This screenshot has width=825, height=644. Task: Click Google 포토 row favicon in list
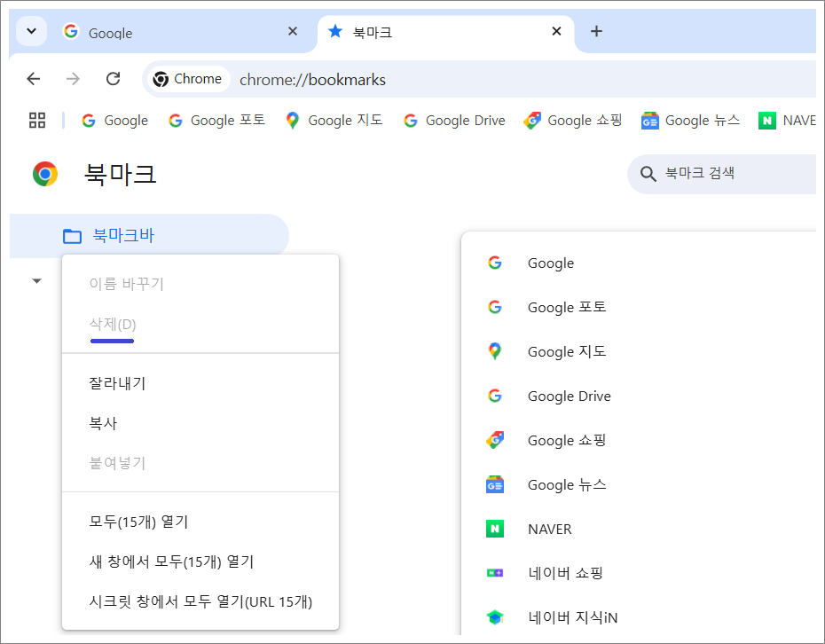[x=495, y=307]
